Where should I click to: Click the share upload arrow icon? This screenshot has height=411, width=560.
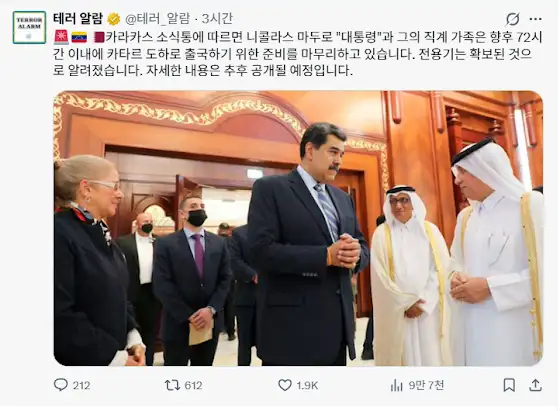(x=535, y=385)
